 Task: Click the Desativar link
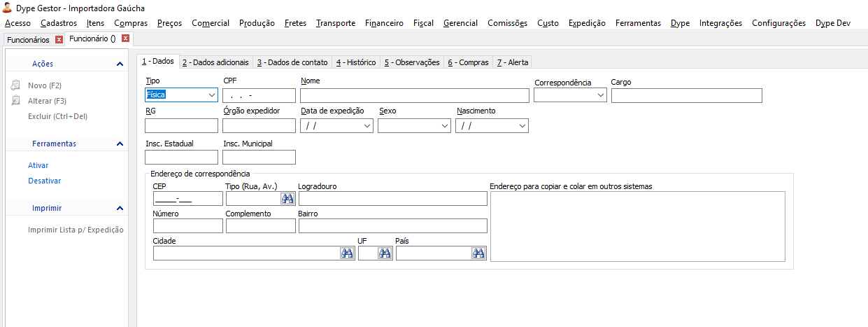pyautogui.click(x=44, y=181)
